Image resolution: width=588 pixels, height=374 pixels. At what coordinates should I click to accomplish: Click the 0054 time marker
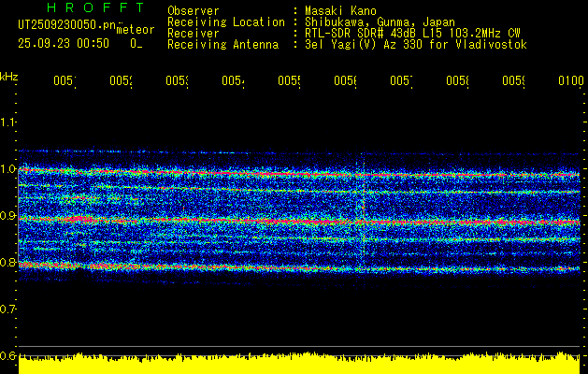coord(233,80)
